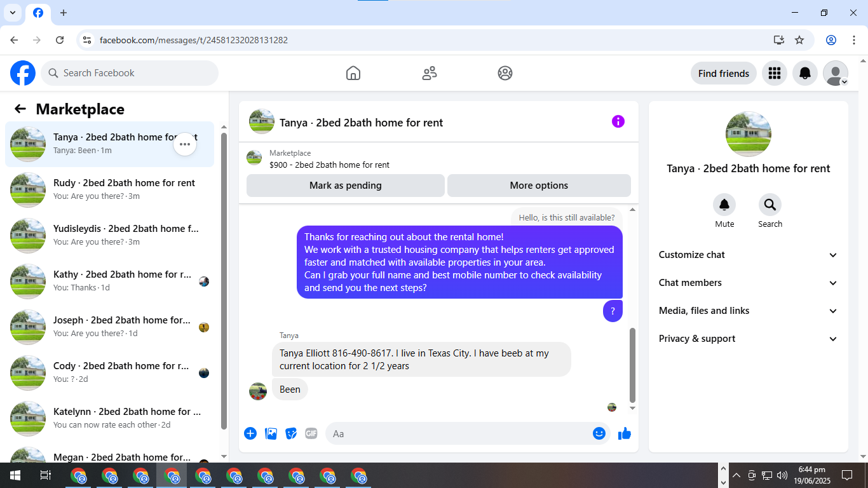Open the Yudisleydis conversation
The image size is (868, 488).
[110, 236]
